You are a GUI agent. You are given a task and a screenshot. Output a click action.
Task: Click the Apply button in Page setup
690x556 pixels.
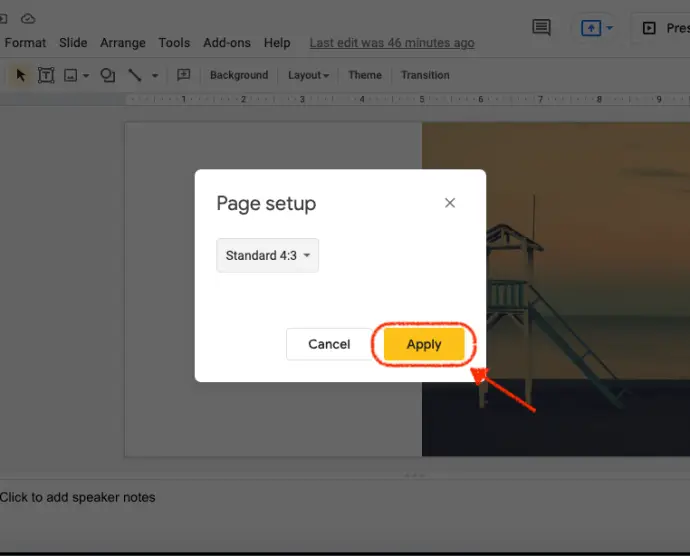(424, 344)
